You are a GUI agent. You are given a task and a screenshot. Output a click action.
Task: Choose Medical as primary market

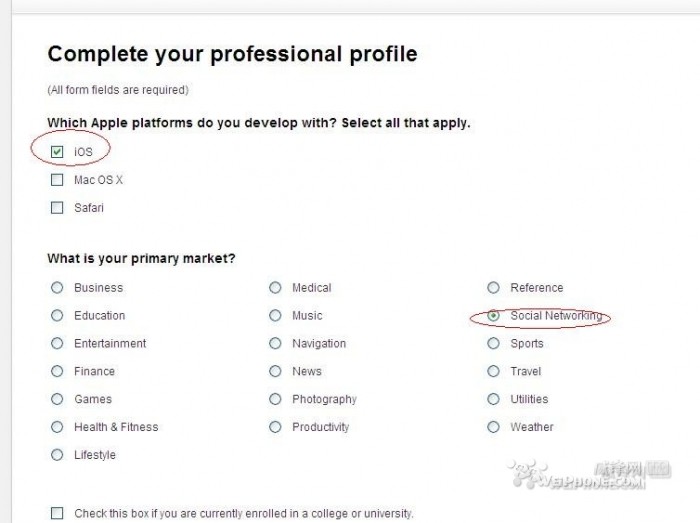click(x=275, y=288)
